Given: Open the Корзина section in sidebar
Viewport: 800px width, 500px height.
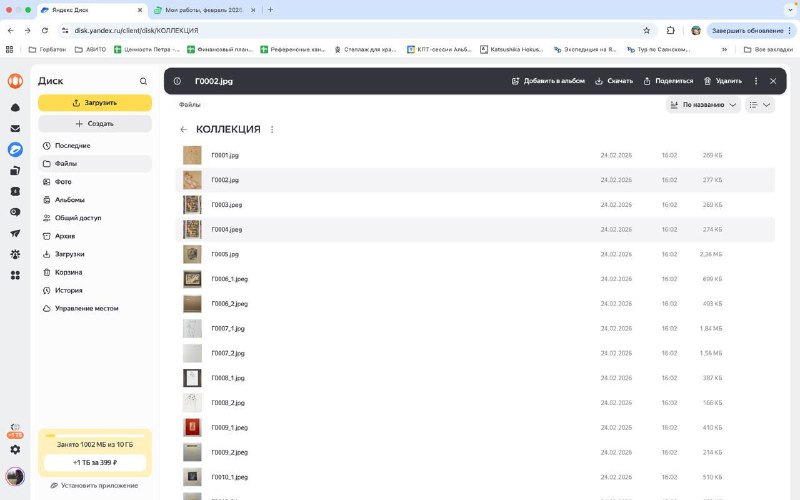Looking at the screenshot, I should 68,272.
